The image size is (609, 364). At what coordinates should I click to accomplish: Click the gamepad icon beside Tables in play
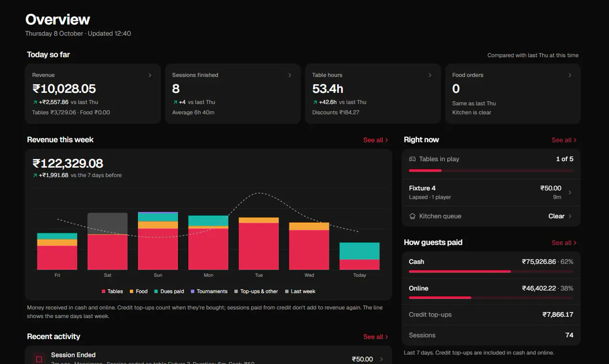click(x=412, y=159)
